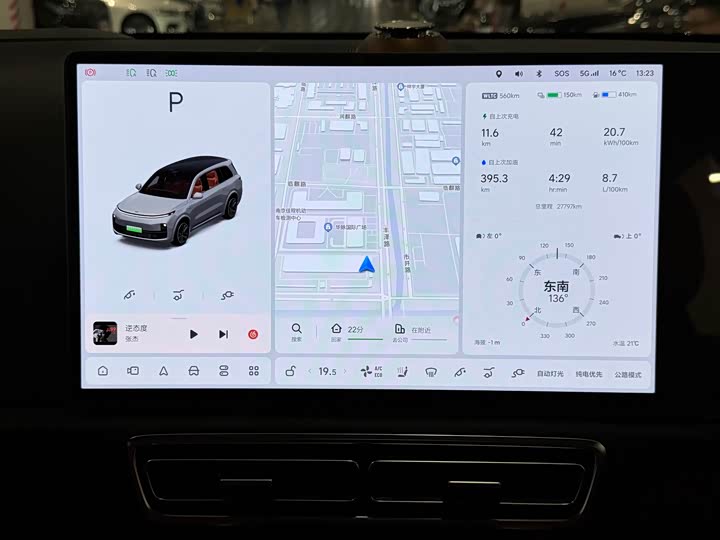The width and height of the screenshot is (720, 540).
Task: Toggle the windshield defrost icon
Action: 430,372
